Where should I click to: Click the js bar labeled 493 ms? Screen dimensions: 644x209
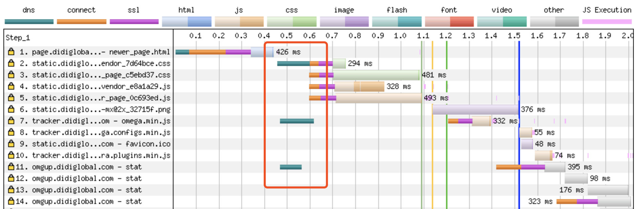coord(379,98)
